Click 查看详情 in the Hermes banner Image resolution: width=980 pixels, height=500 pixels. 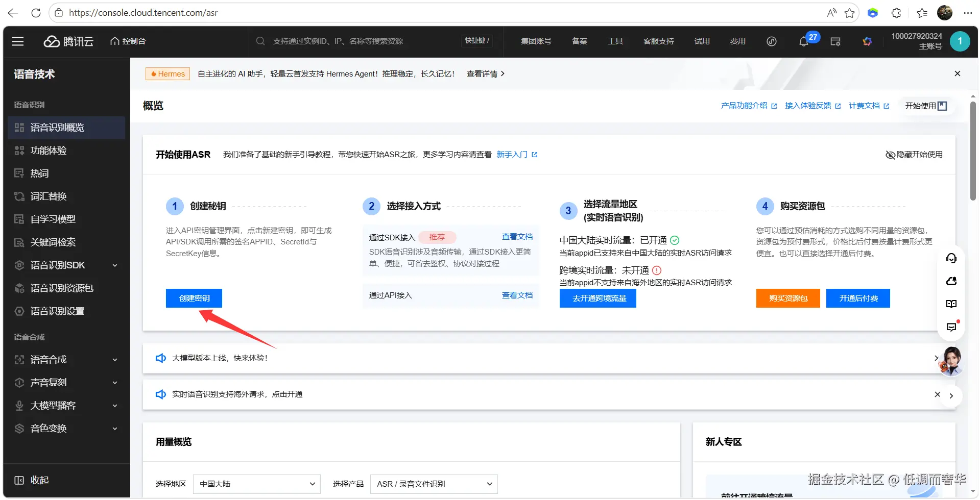pyautogui.click(x=485, y=74)
